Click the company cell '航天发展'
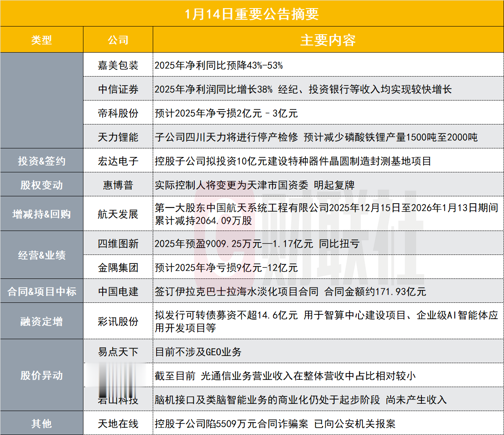 click(118, 214)
